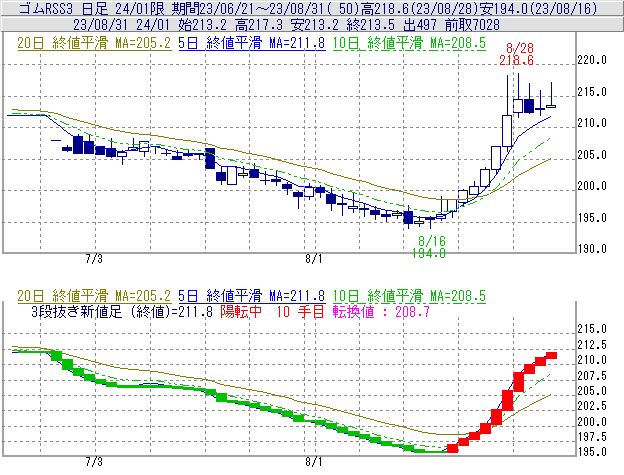Click the 190.0 axis label on the upper chart
The width and height of the screenshot is (624, 475).
tap(592, 249)
